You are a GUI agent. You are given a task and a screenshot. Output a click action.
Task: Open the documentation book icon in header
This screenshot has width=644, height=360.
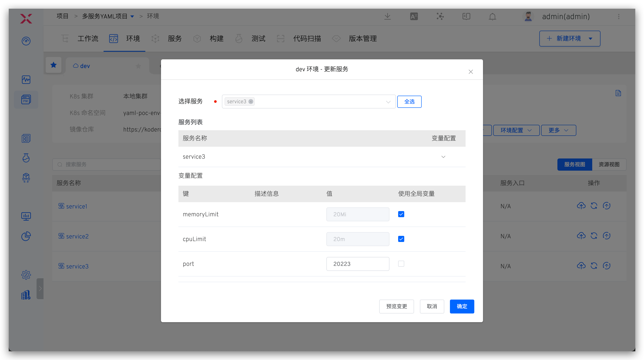[x=466, y=17]
